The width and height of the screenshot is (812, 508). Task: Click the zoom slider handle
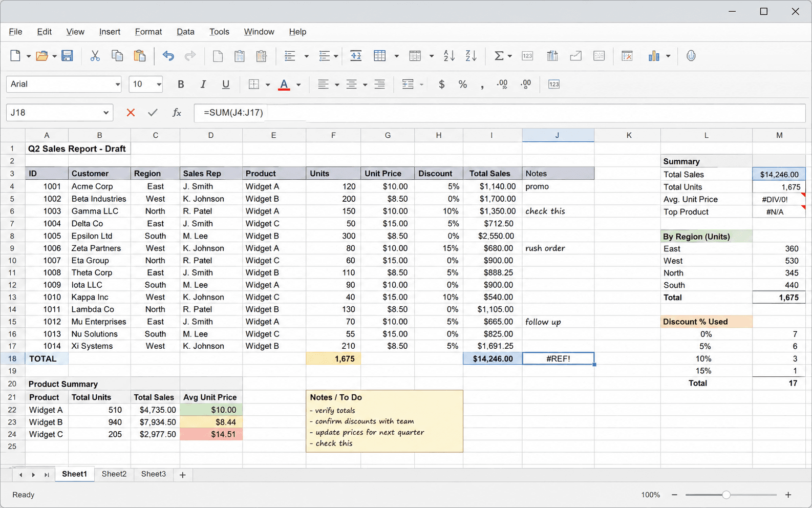pyautogui.click(x=726, y=495)
